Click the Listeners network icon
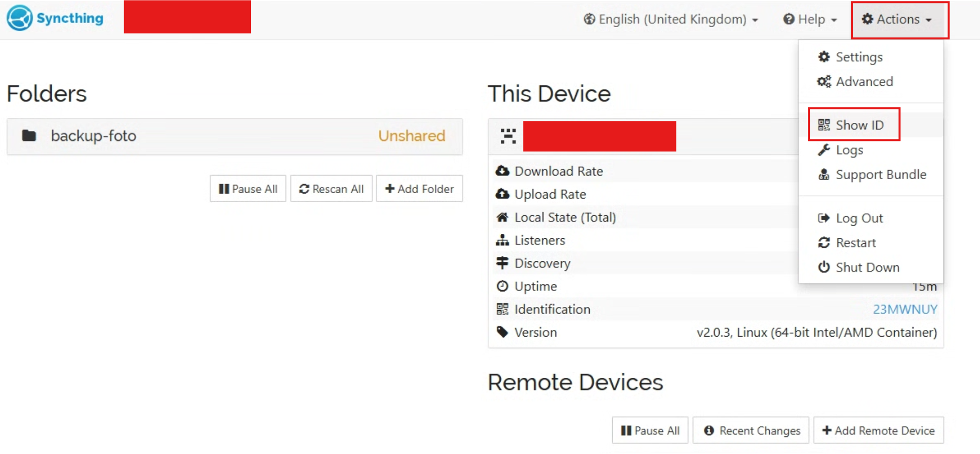This screenshot has width=980, height=454. [502, 240]
